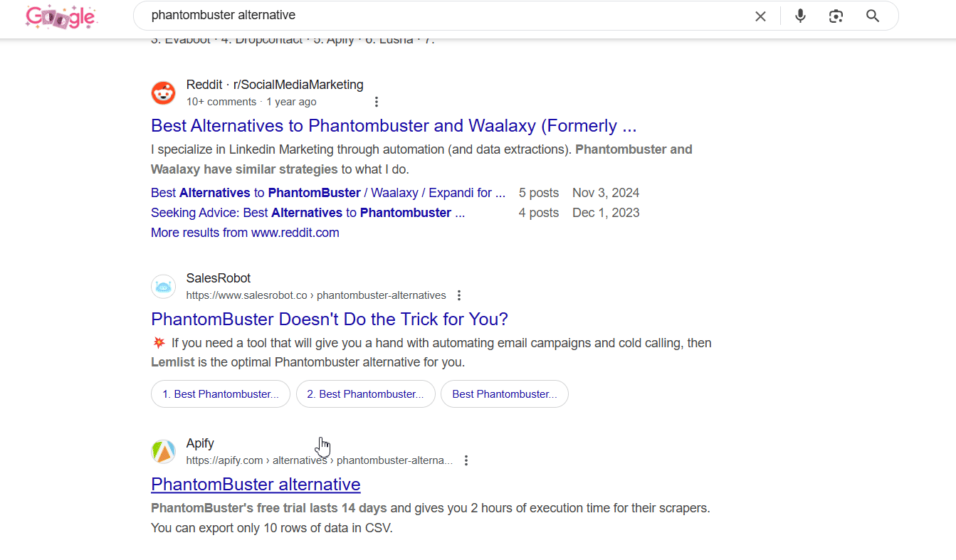Click the Google doodle logo
Viewport: 956px width, 560px height.
[61, 17]
